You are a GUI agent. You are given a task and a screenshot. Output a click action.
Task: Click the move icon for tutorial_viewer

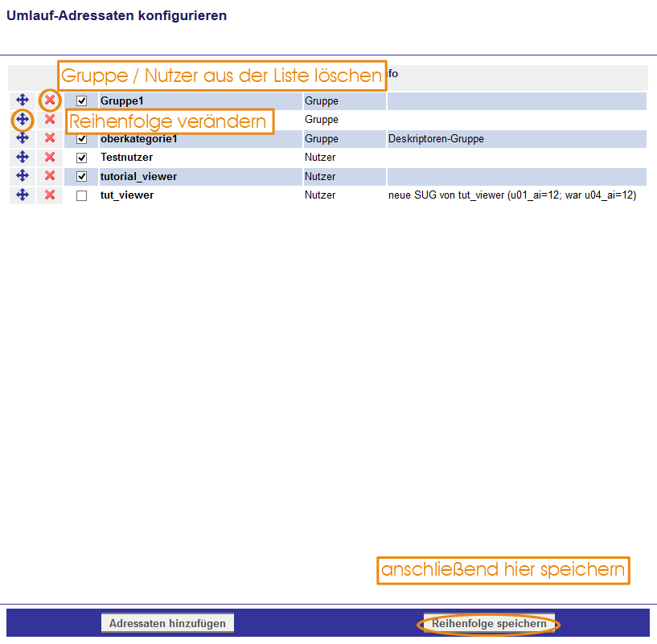tap(23, 175)
